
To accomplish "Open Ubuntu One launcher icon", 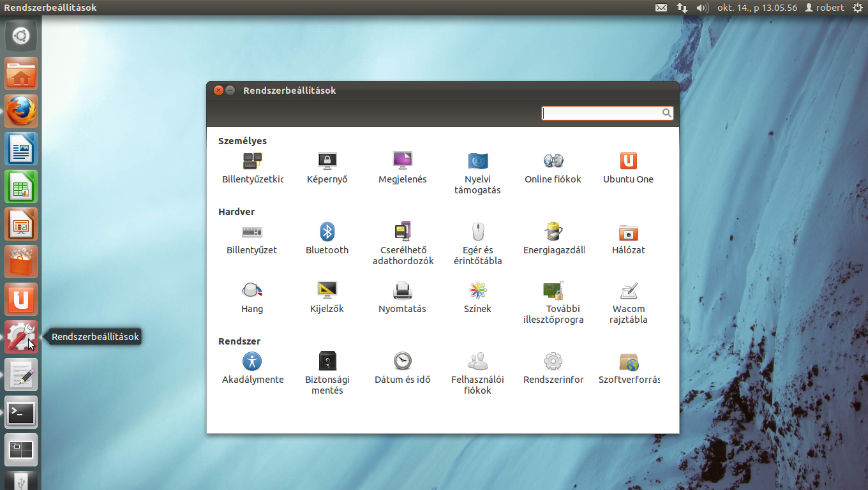I will point(21,299).
